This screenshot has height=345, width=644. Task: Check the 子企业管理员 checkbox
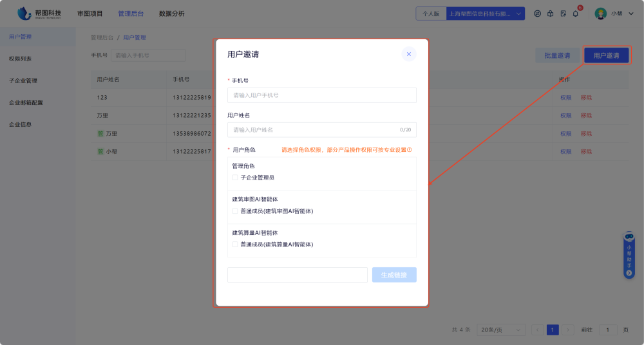(235, 177)
